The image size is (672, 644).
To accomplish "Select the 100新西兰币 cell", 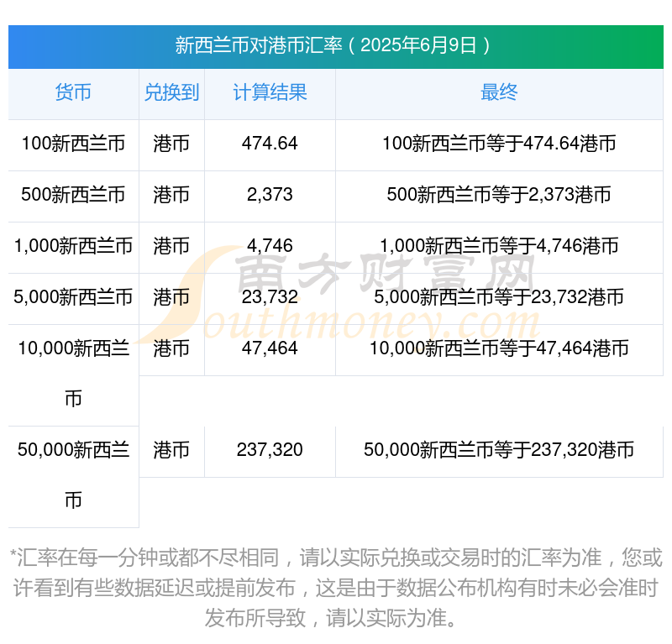I will [73, 144].
